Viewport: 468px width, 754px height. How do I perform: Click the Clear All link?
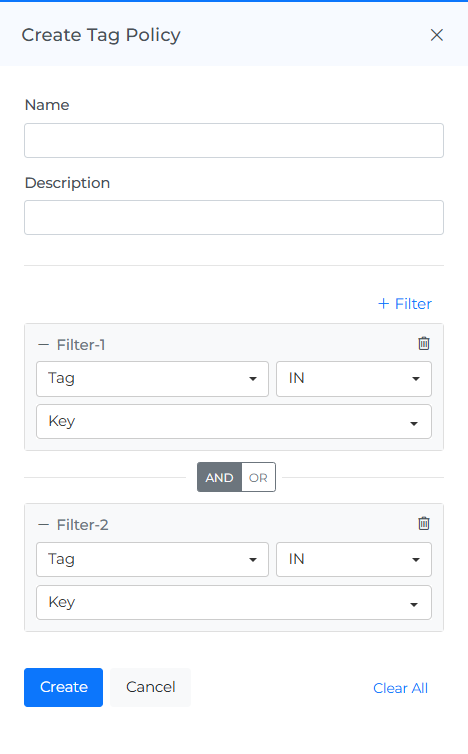[x=400, y=688]
